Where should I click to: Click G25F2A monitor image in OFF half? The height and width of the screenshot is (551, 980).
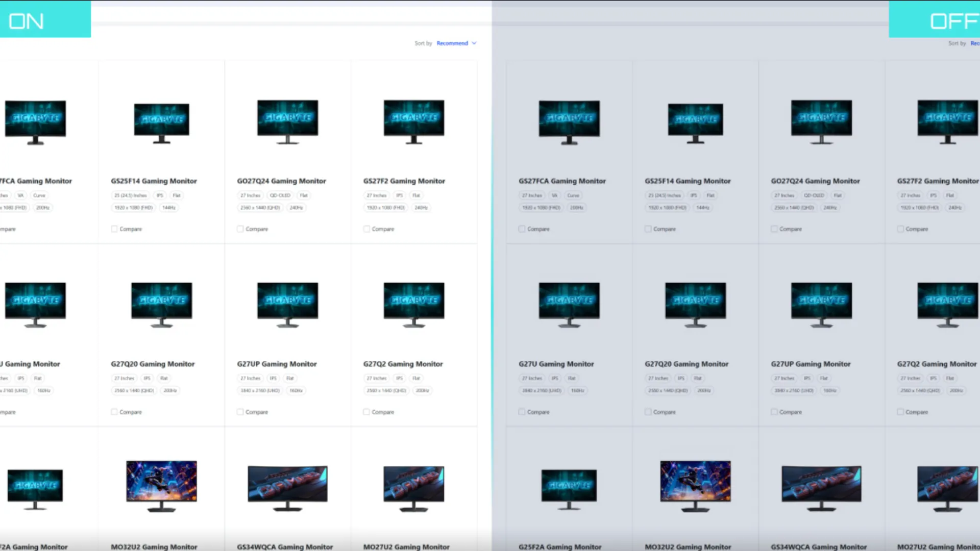569,489
